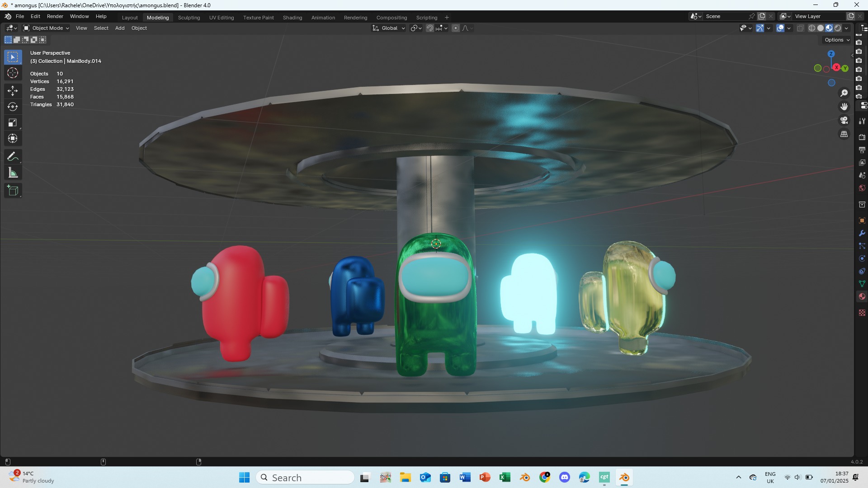The width and height of the screenshot is (868, 488).
Task: Open the View Layer properties tab
Action: tap(862, 162)
